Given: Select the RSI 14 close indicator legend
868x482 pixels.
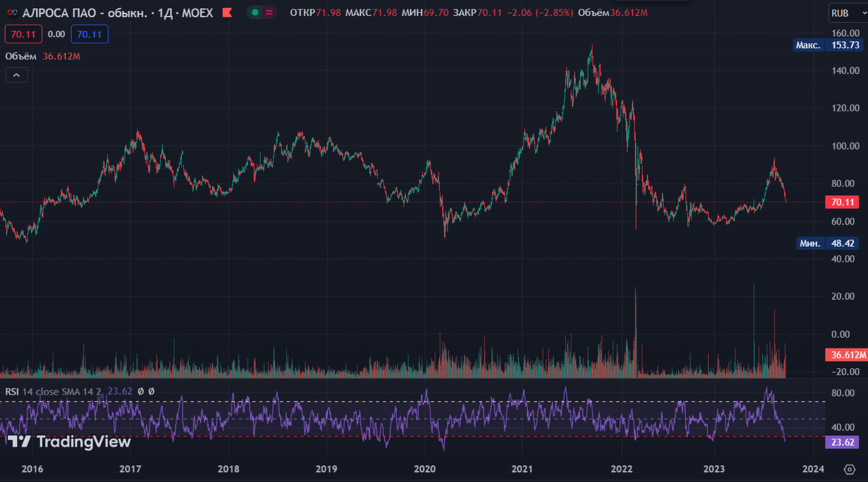Looking at the screenshot, I should coord(54,392).
